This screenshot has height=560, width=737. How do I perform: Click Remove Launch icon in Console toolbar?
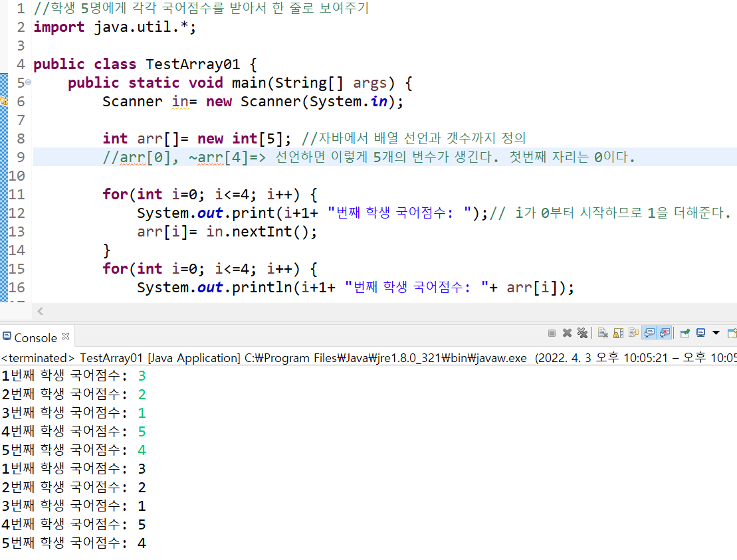[568, 333]
